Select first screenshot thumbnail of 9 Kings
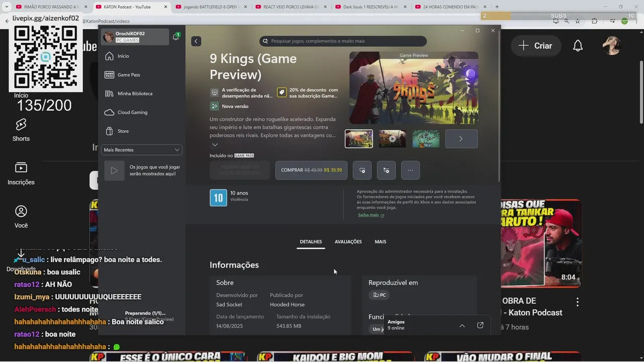This screenshot has width=644, height=362. (359, 139)
